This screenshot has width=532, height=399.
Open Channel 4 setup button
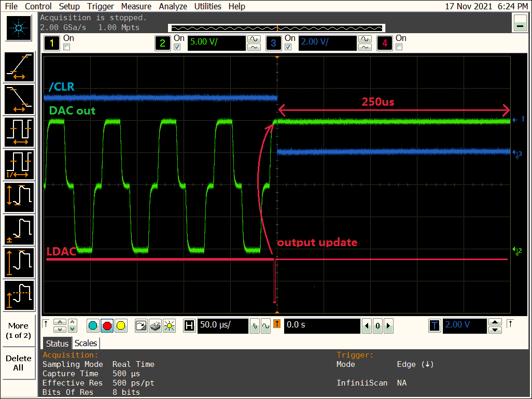point(384,43)
